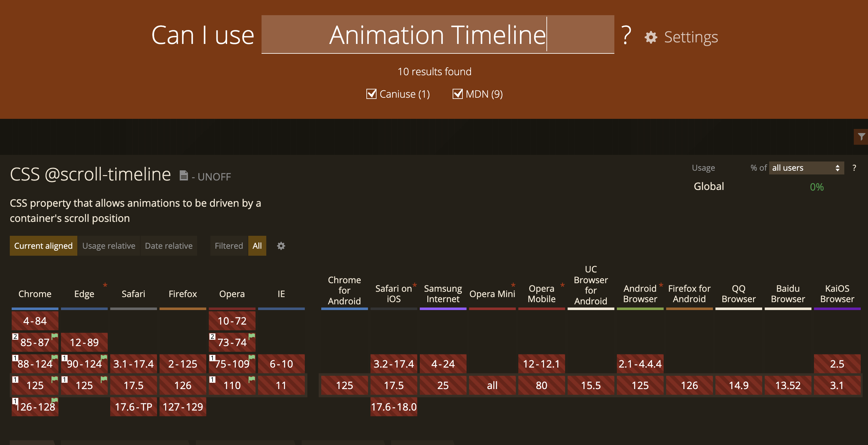Click the Safari column header
Viewport: 868px width, 445px height.
click(x=133, y=294)
